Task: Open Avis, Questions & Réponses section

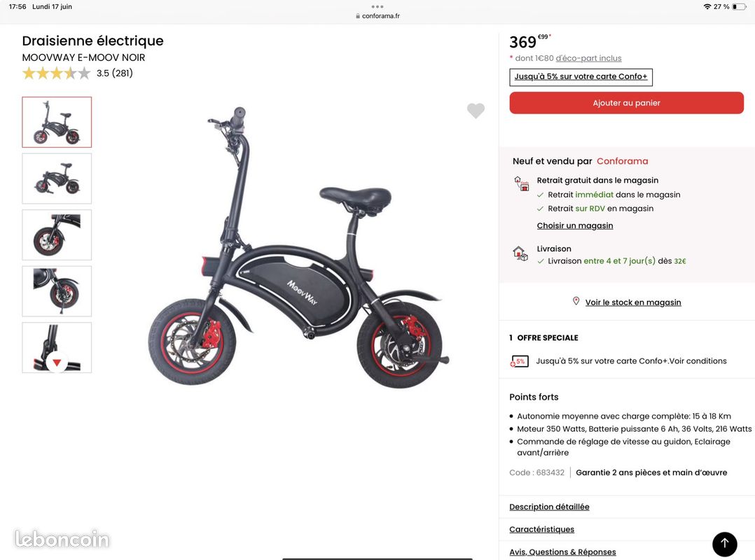Action: click(562, 552)
